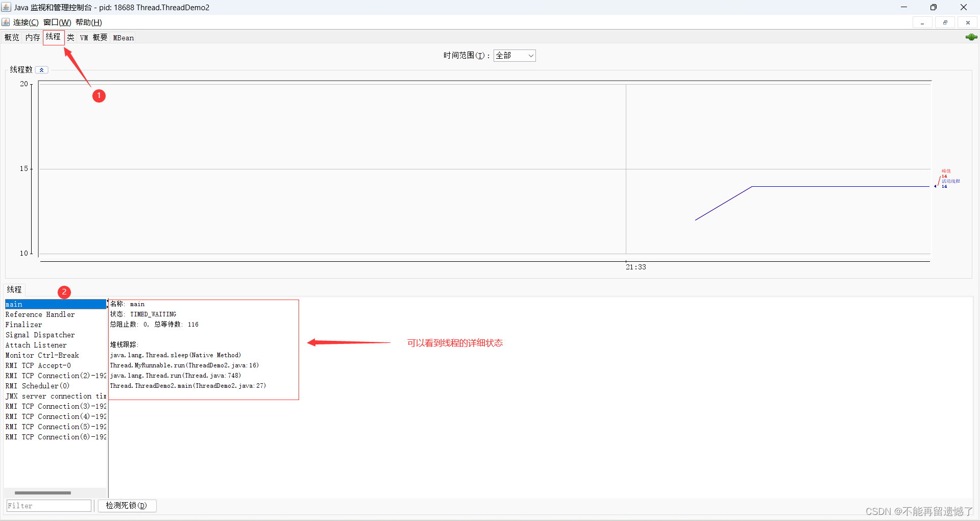This screenshot has width=980, height=521.
Task: Click the 线程 section tab label
Action: point(14,289)
